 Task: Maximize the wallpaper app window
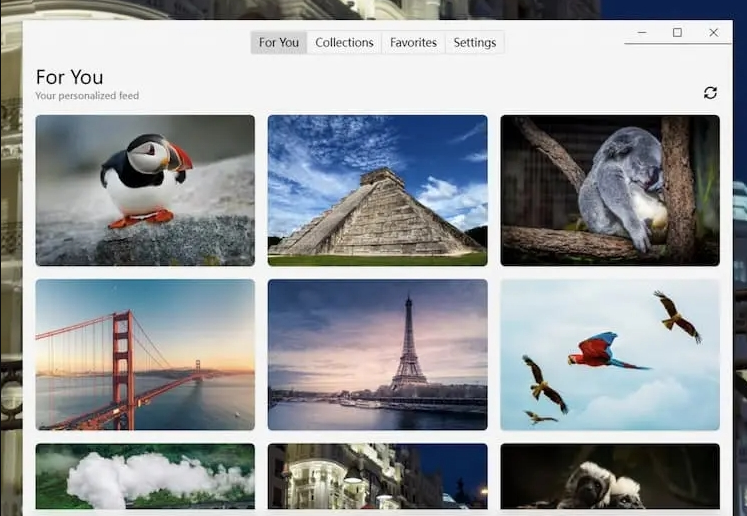[x=677, y=33]
